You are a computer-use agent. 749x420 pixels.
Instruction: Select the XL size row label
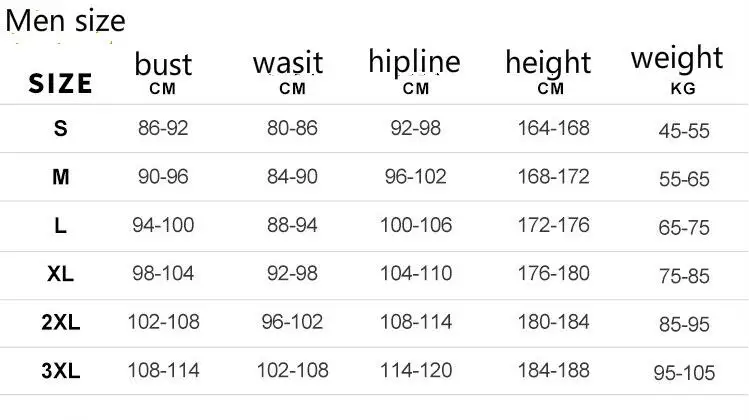(60, 274)
